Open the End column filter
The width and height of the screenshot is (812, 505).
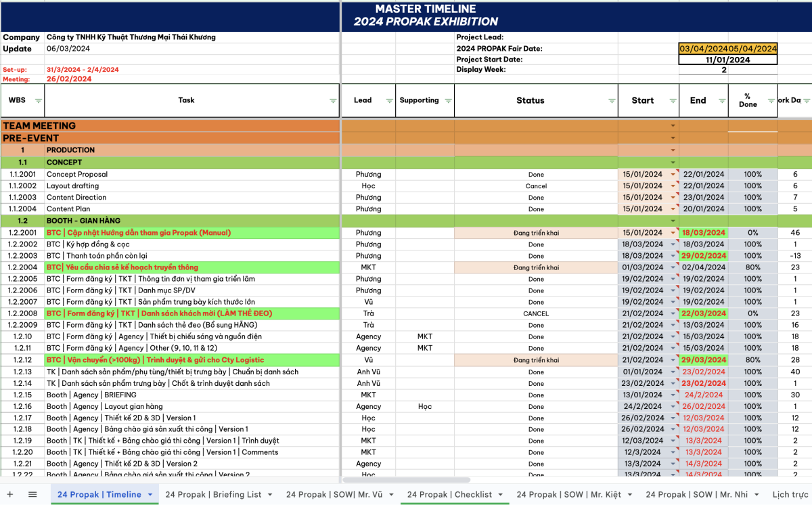tap(722, 100)
